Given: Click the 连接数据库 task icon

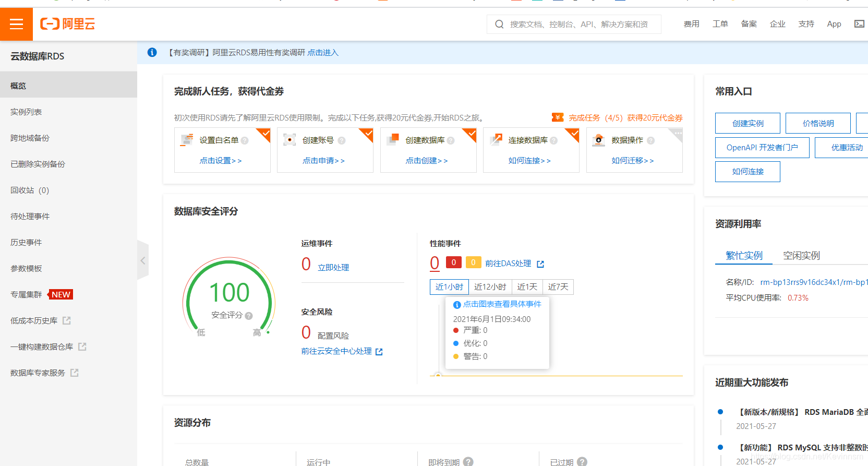Looking at the screenshot, I should click(496, 140).
